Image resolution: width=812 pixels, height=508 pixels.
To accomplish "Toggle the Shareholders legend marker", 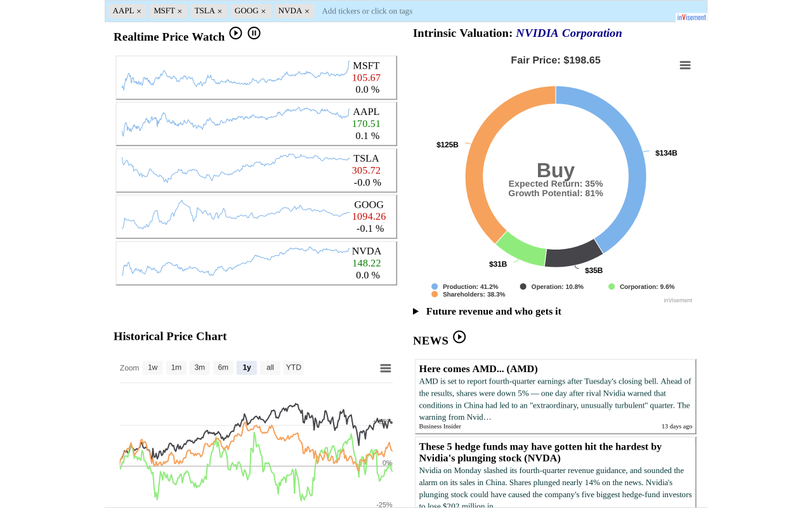I will tap(435, 294).
